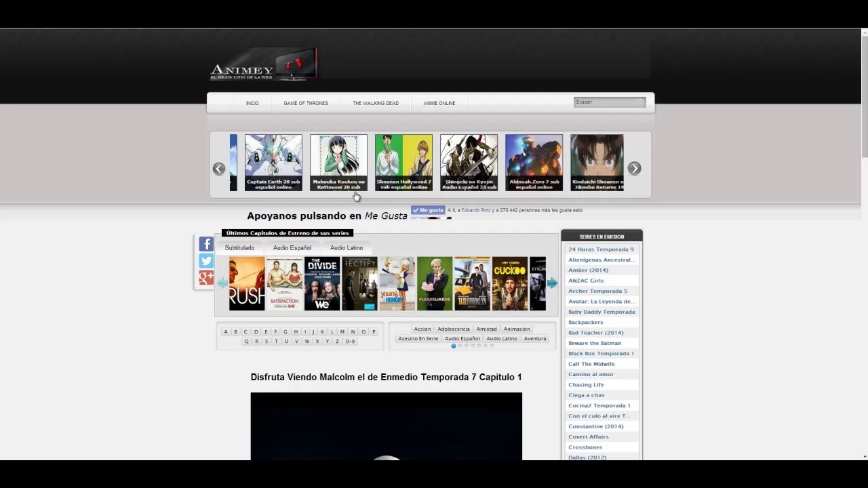The width and height of the screenshot is (868, 488).
Task: Select the Animacion genre button
Action: tap(517, 329)
